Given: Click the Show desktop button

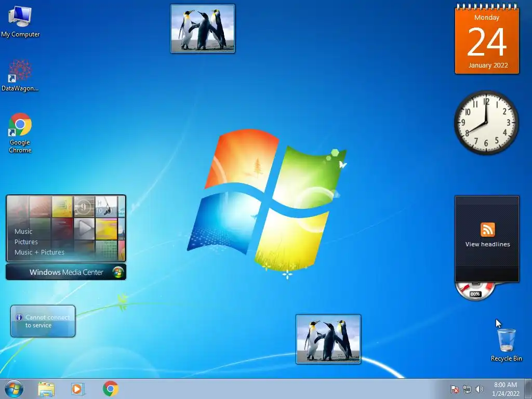Looking at the screenshot, I should [528, 389].
